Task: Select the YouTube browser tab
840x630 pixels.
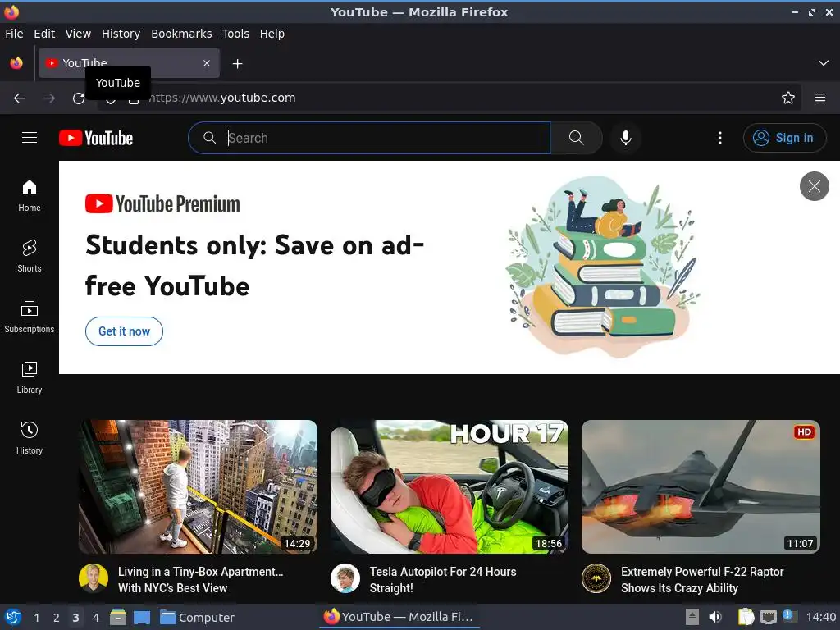Action: tap(129, 63)
